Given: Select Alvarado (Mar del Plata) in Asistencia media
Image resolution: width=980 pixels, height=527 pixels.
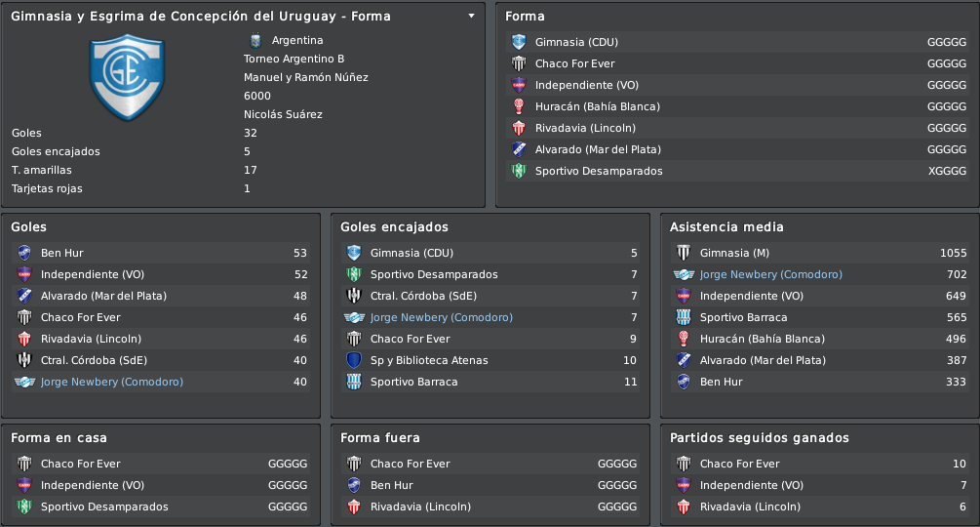Looking at the screenshot, I should pyautogui.click(x=763, y=360).
